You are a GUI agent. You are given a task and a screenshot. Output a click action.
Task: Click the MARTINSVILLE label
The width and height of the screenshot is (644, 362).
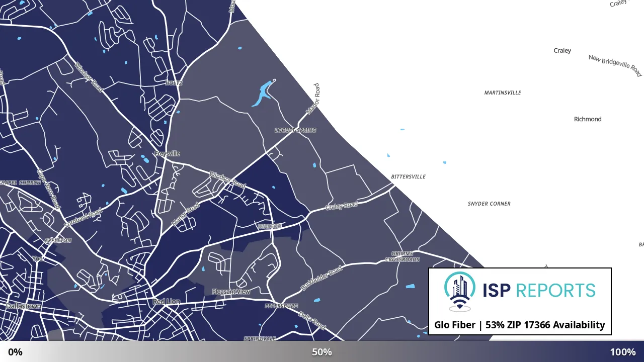coord(503,93)
